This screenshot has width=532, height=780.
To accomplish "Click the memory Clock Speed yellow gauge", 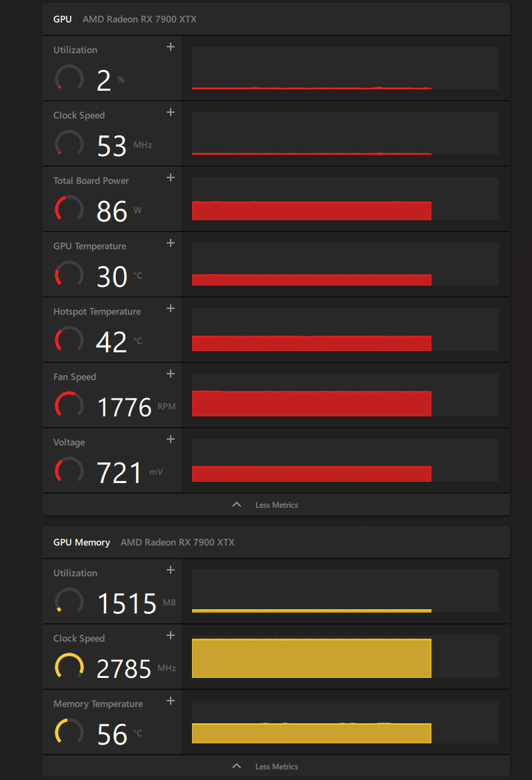I will [69, 668].
